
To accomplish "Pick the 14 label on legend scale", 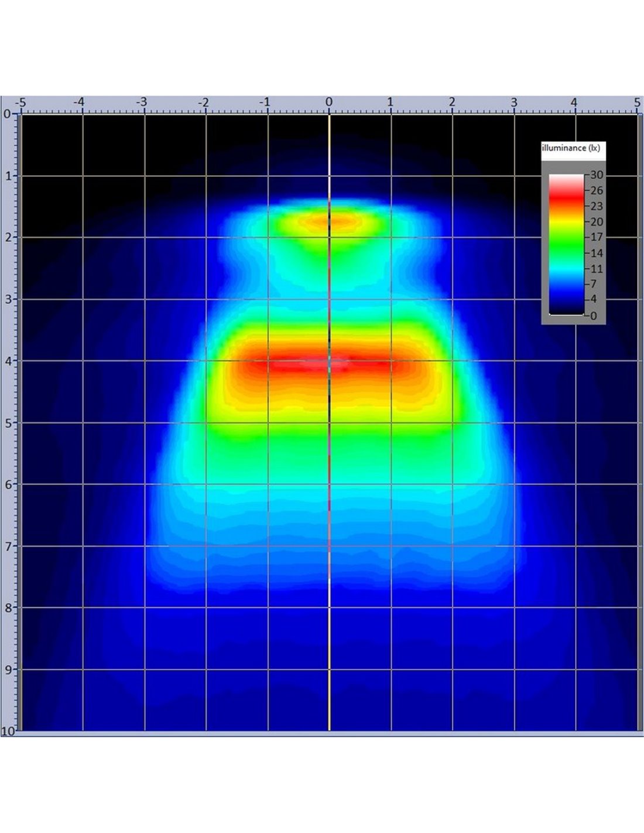I will [597, 253].
